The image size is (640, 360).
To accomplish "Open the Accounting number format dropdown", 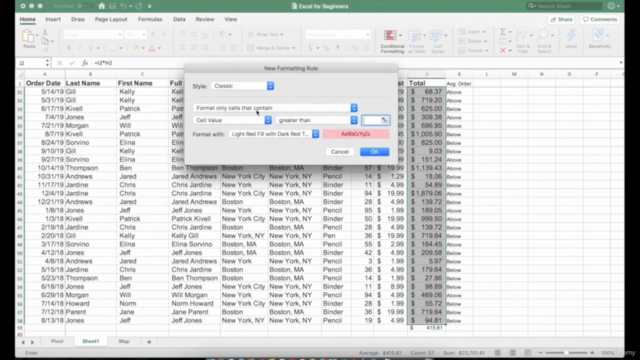I will coord(338,35).
